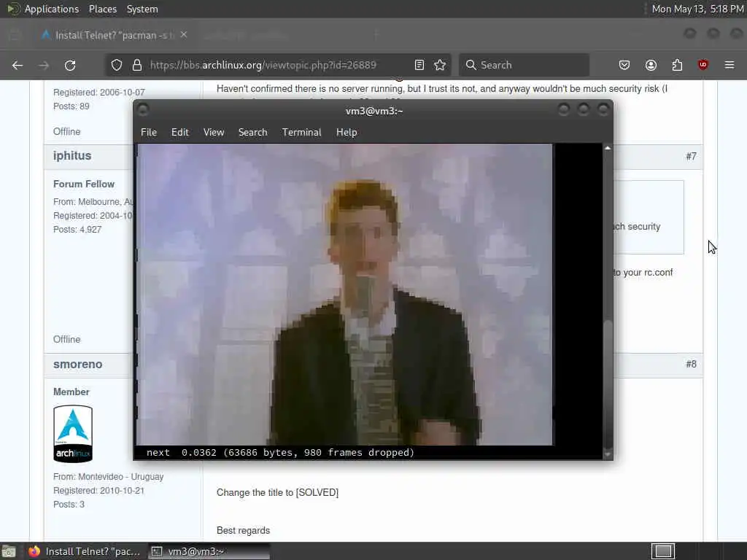
Task: Click 'Posts: 4,927' text under iphitus
Action: tap(77, 230)
